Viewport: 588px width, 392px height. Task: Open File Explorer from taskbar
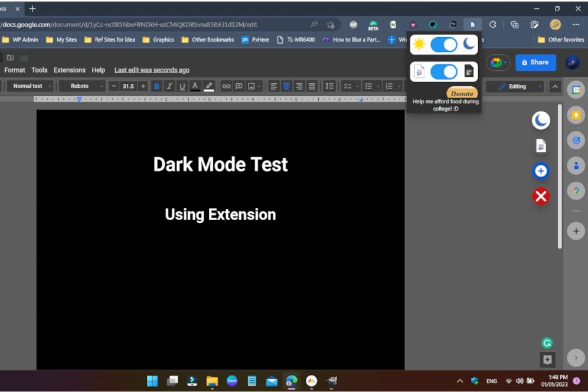(x=213, y=381)
